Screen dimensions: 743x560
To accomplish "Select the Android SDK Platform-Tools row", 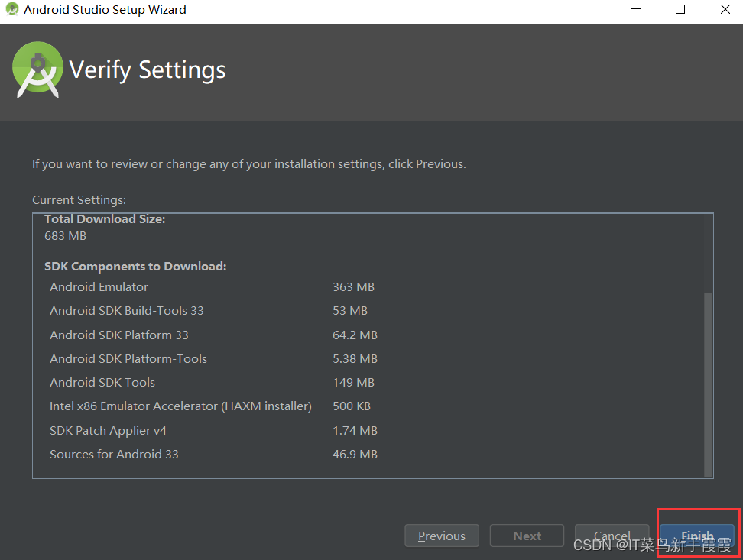I will [214, 358].
